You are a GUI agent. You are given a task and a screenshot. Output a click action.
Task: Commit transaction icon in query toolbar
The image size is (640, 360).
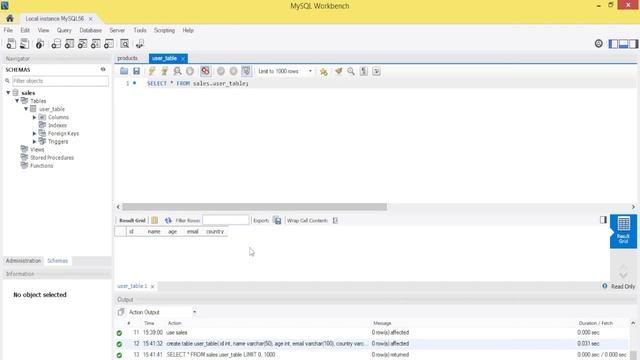[x=221, y=71]
